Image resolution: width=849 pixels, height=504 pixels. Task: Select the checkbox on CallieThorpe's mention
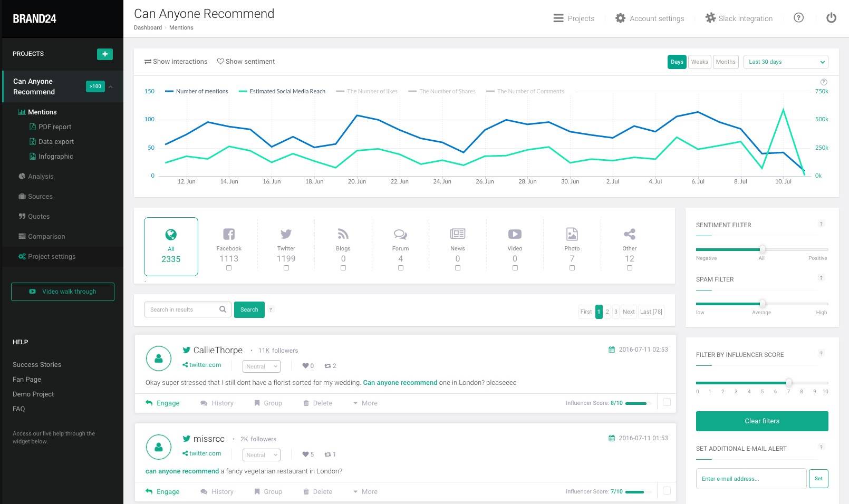point(667,402)
